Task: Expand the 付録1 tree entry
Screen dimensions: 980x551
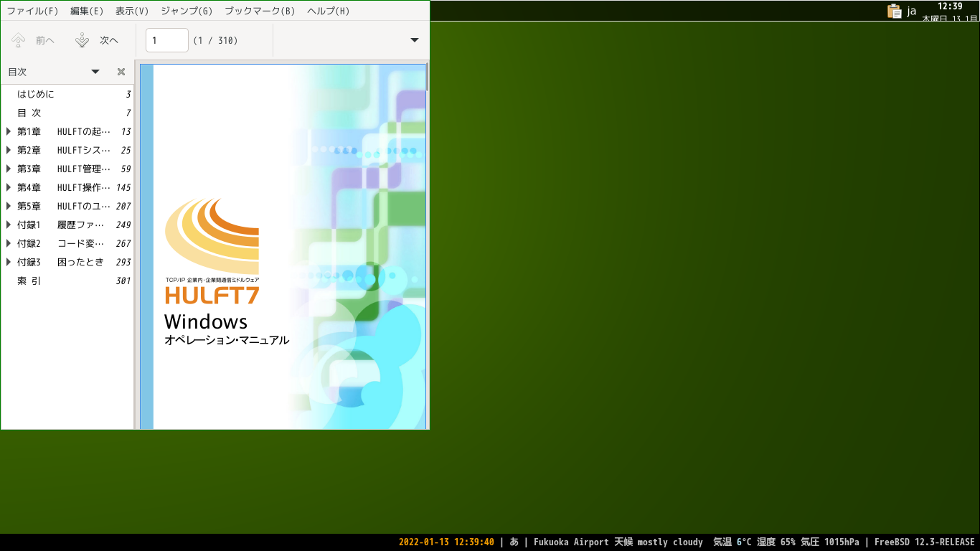Action: click(x=9, y=225)
